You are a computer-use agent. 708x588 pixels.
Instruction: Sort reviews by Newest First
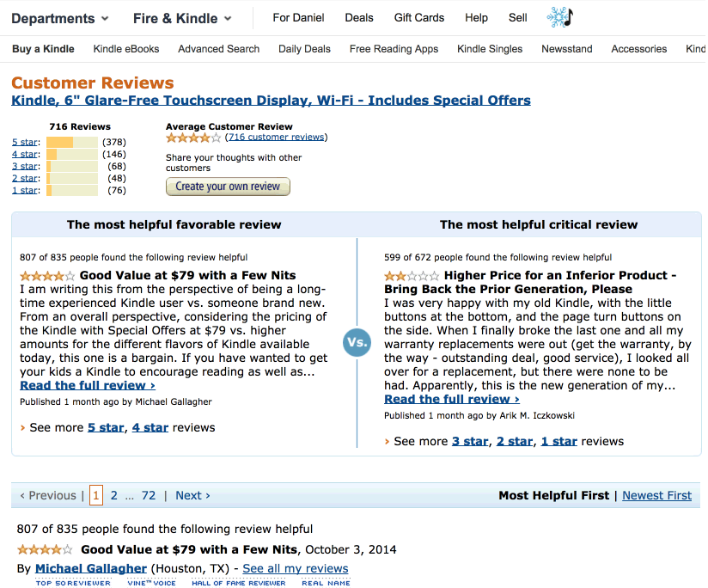pos(656,495)
